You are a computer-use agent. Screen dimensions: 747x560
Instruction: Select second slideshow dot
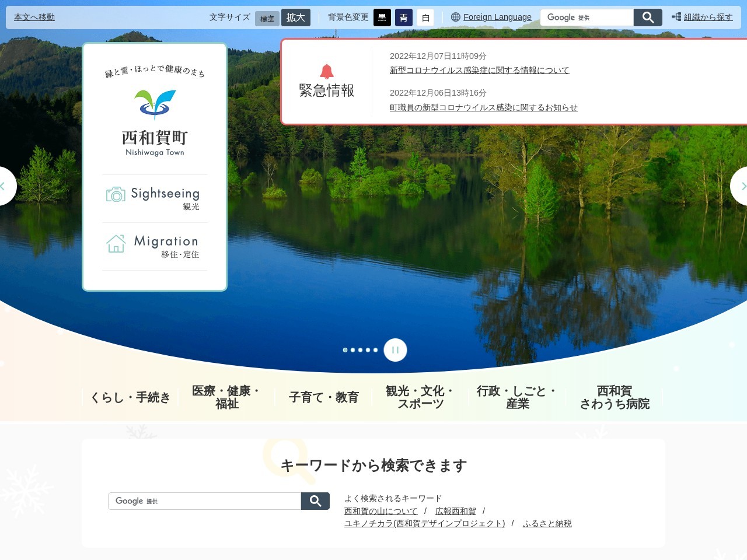point(352,350)
